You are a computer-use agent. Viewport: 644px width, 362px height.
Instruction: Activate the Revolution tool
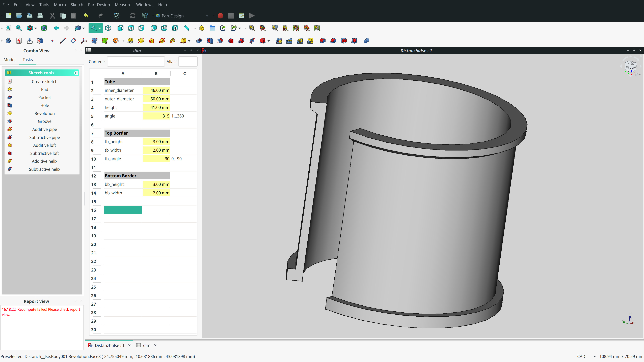click(44, 113)
